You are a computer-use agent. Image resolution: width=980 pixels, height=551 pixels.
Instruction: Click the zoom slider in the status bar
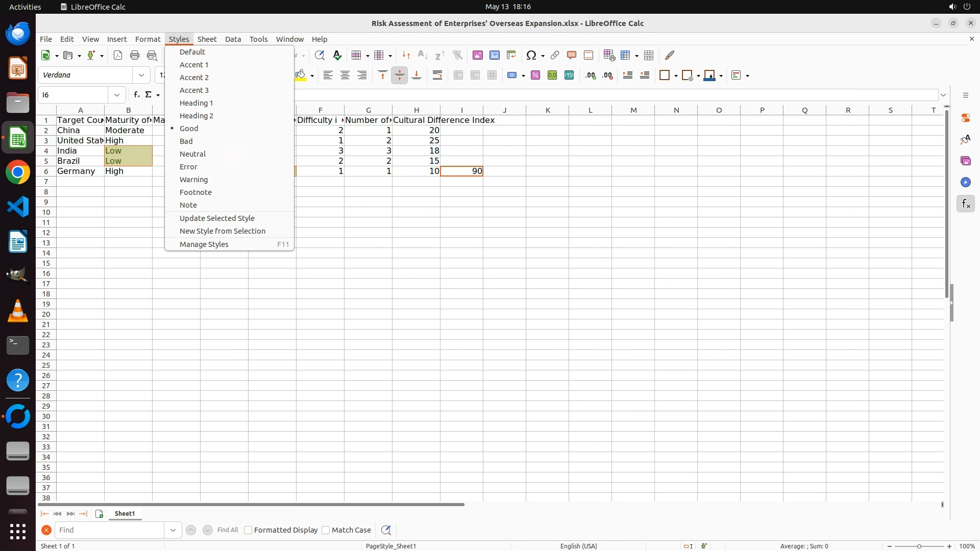(919, 546)
